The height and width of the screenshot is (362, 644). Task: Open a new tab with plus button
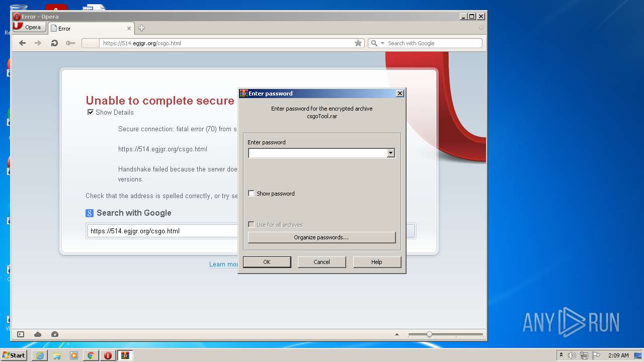tap(141, 28)
